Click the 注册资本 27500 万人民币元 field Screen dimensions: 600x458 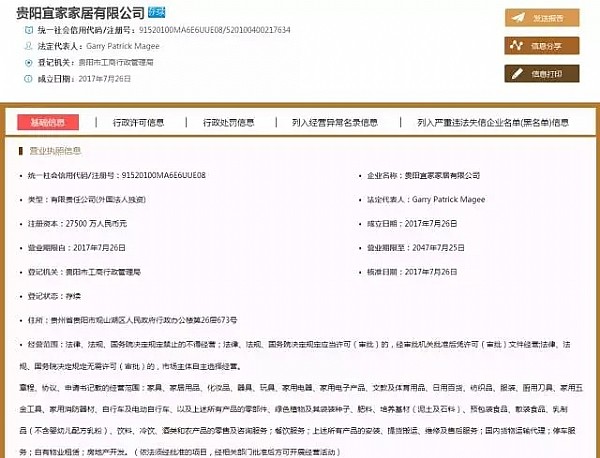[98, 223]
